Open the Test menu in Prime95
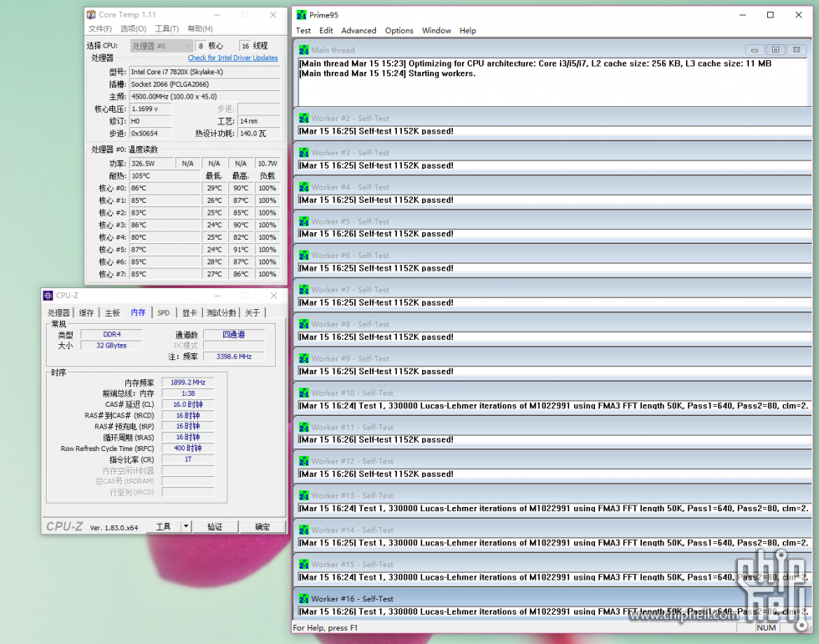Screen dimensions: 819x644 click(x=303, y=31)
